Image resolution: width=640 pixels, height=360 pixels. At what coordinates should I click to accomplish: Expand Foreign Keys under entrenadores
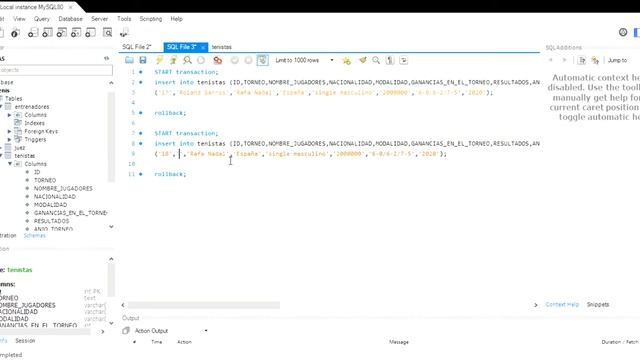[x=9, y=131]
